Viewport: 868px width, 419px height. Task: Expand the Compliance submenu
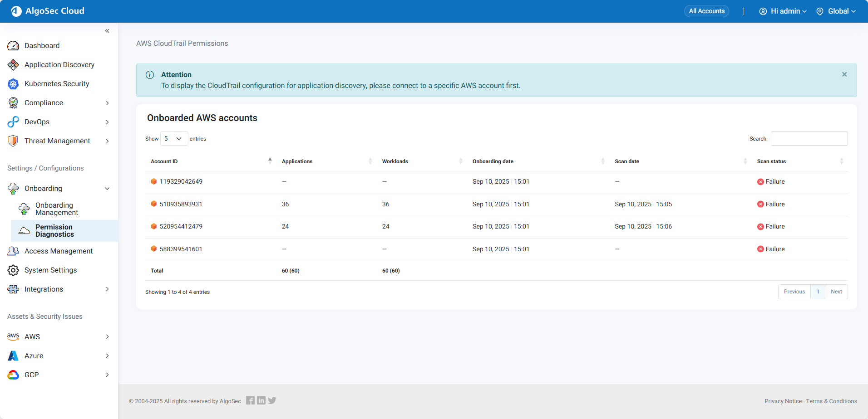tap(107, 103)
